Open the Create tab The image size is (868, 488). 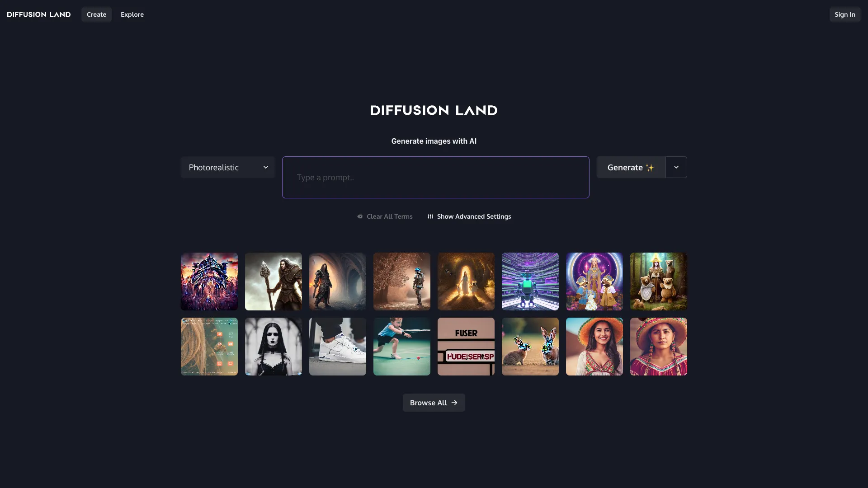pyautogui.click(x=96, y=14)
